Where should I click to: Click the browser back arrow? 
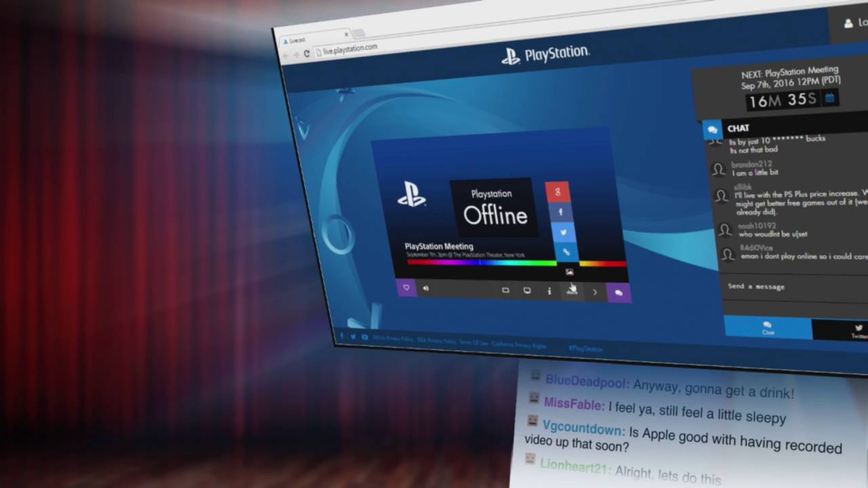pos(285,56)
